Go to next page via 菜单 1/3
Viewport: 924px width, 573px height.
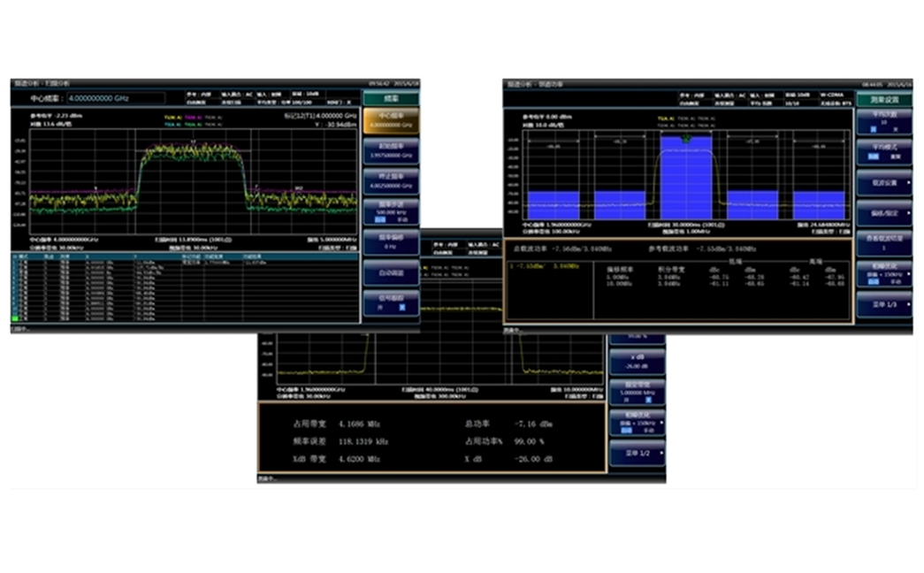coord(884,303)
